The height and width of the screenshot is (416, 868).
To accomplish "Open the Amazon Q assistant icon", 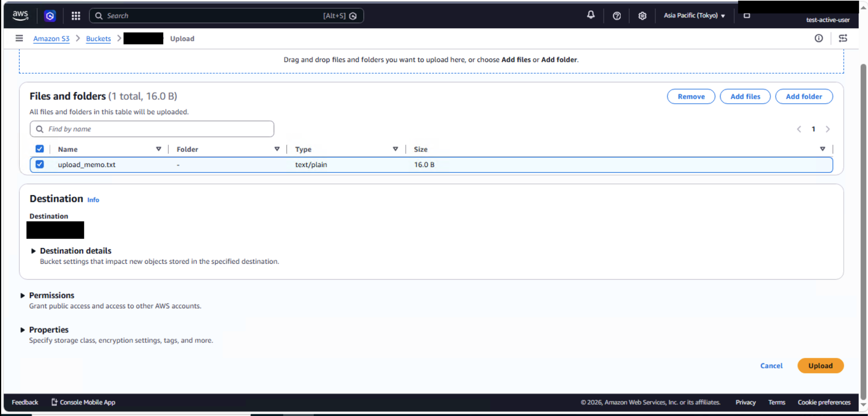I will [x=50, y=16].
